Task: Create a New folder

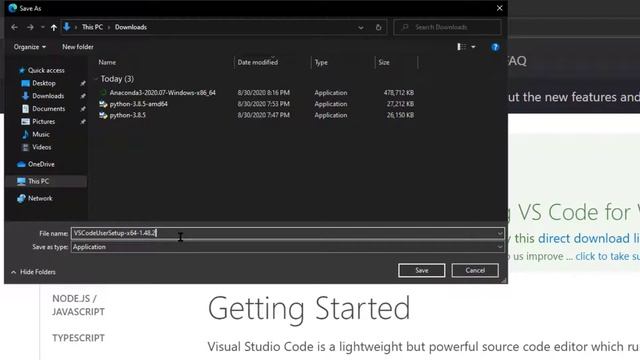Action: [78, 47]
